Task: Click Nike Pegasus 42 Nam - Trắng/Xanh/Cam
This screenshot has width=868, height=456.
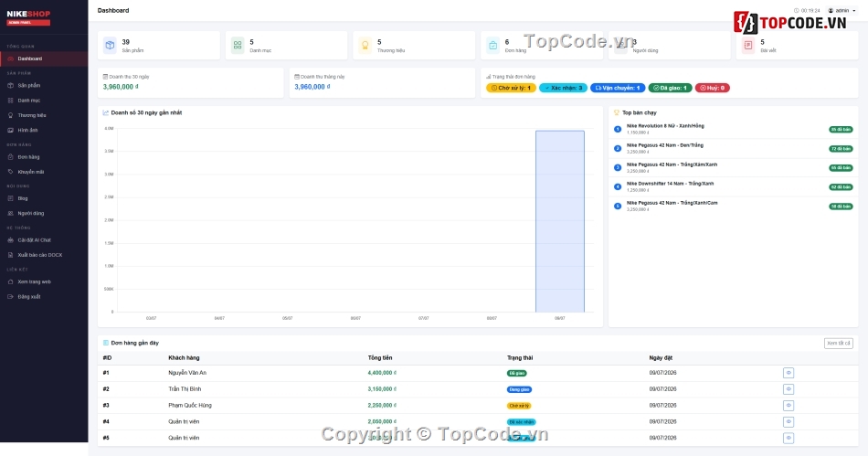Action: pos(672,203)
